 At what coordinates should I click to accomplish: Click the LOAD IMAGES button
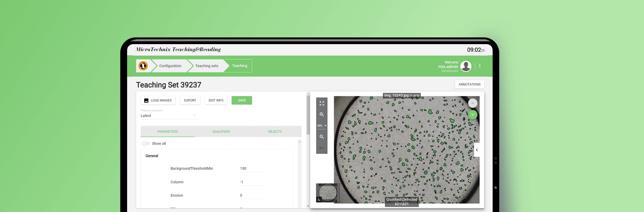click(x=158, y=101)
